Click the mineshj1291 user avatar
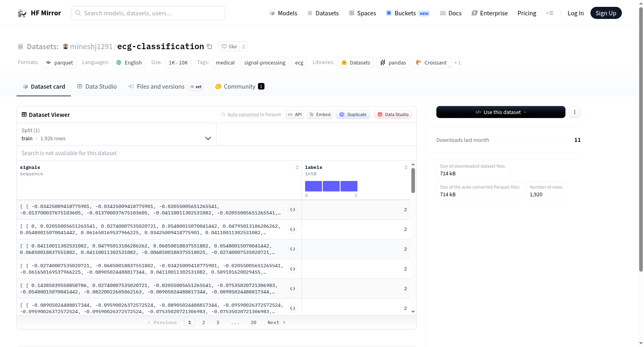 click(66, 46)
